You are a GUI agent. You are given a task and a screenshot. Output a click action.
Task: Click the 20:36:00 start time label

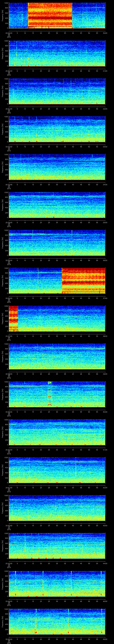[9, 298]
